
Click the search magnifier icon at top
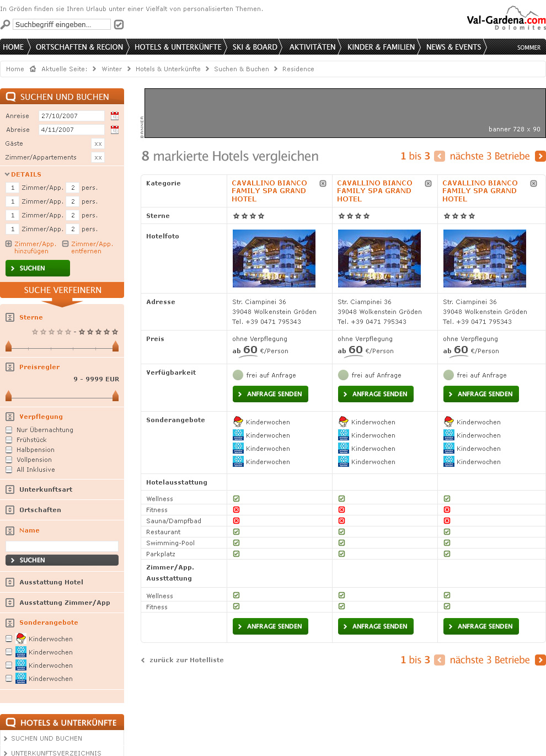(6, 25)
